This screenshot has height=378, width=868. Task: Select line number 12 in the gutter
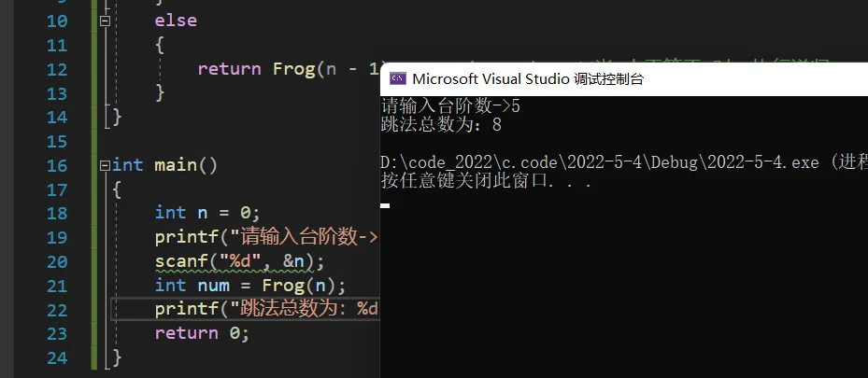pyautogui.click(x=56, y=70)
